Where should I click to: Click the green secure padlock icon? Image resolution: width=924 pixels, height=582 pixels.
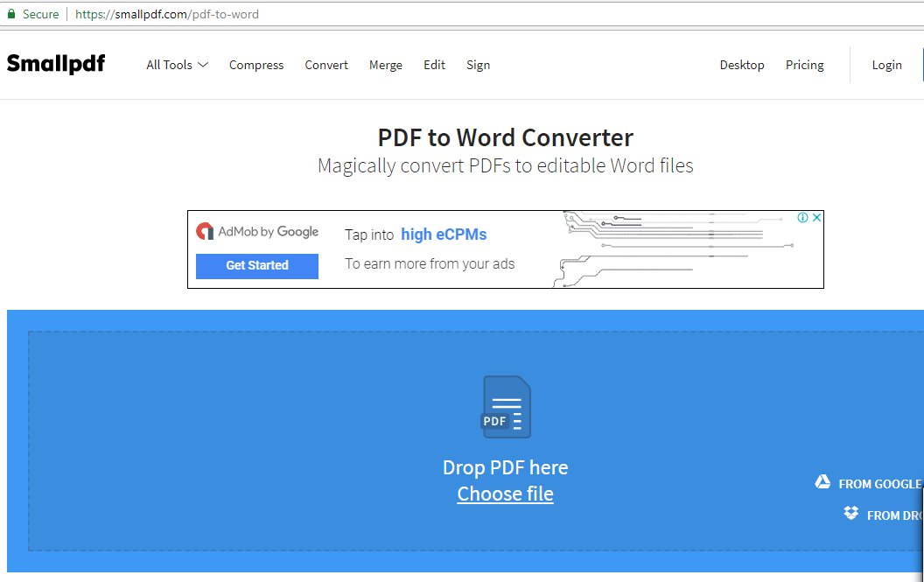coord(11,14)
